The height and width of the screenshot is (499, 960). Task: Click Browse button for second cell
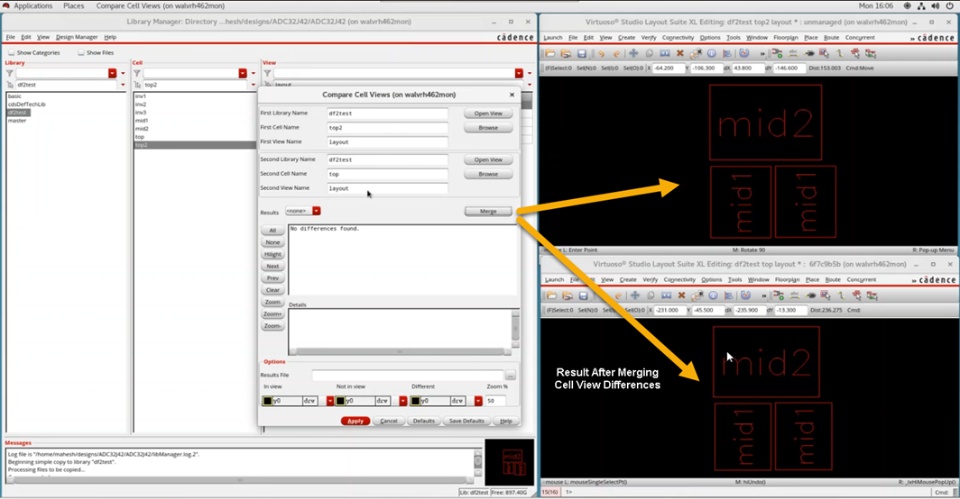[x=488, y=174]
